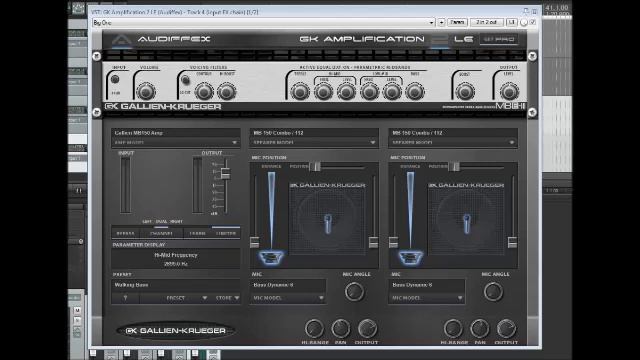This screenshot has height=360, width=640.
Task: Open second cabinet's Mic Model dropdown
Action: (x=427, y=298)
